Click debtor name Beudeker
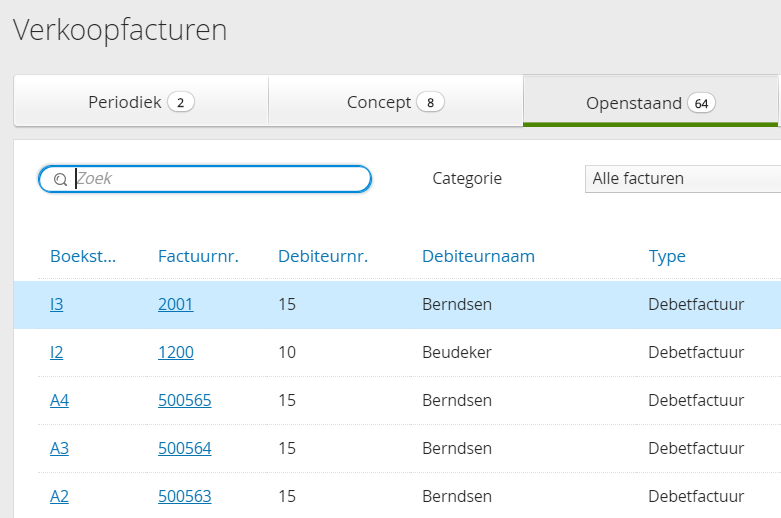 pos(457,352)
